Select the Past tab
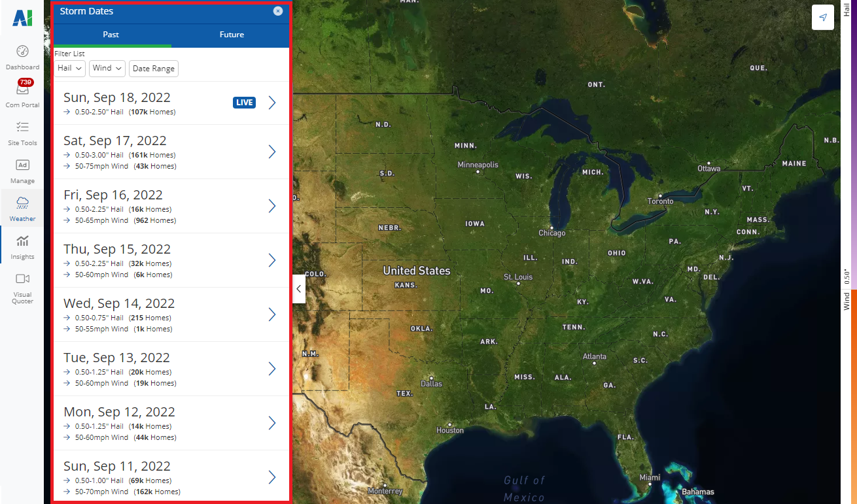The width and height of the screenshot is (857, 504). pyautogui.click(x=111, y=35)
